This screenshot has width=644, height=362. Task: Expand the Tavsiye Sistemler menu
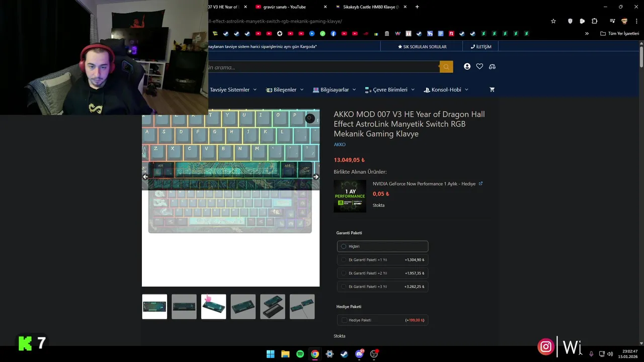click(x=233, y=89)
